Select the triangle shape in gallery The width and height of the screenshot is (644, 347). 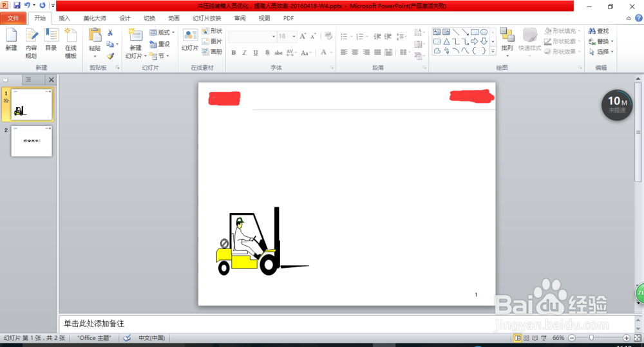tap(446, 41)
